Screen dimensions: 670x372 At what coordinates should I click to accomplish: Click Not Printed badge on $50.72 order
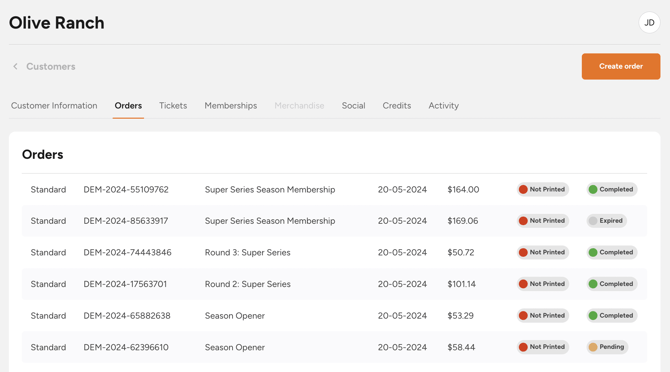click(x=543, y=252)
